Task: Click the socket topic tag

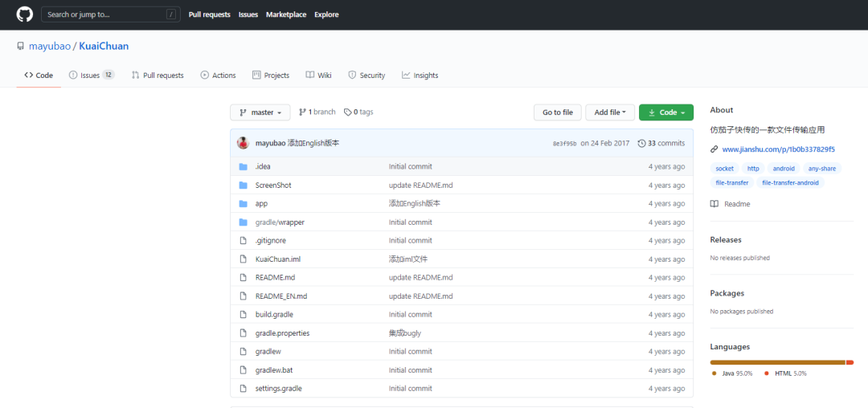Action: pos(724,169)
